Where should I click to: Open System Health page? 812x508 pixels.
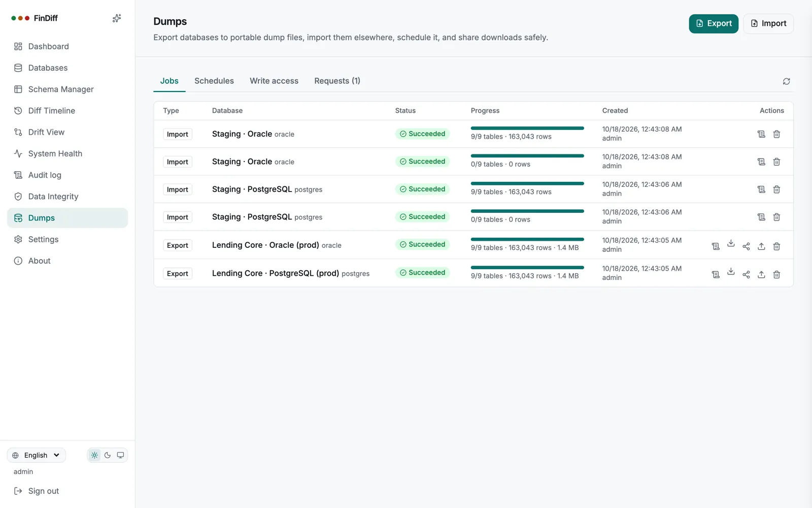[x=67, y=153]
